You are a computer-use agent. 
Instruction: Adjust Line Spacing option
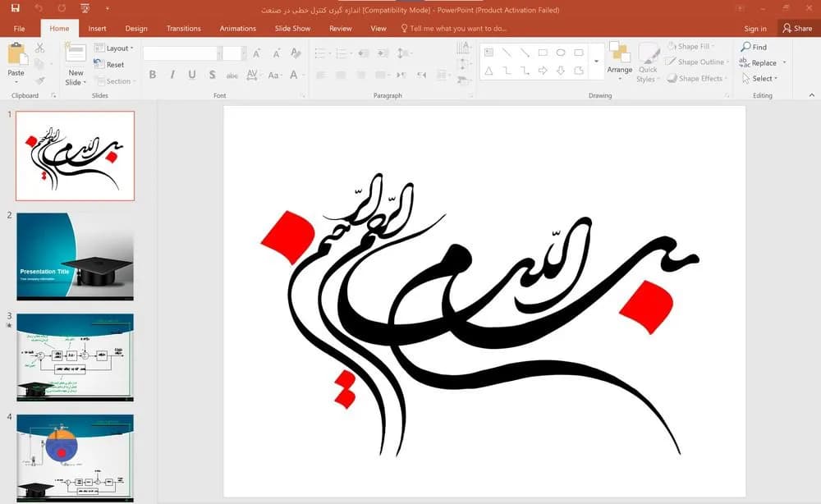(x=403, y=53)
